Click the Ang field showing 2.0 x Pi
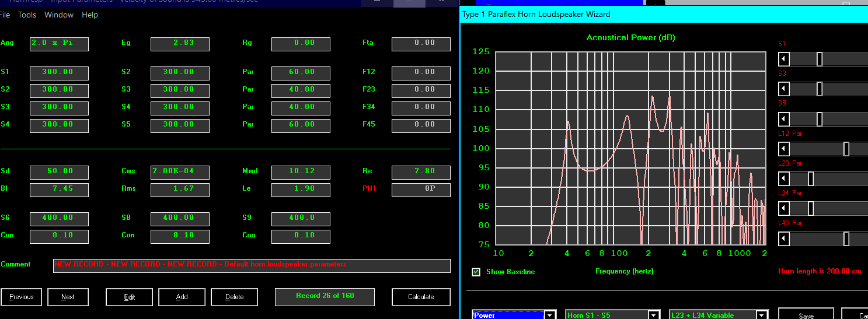 (x=59, y=44)
